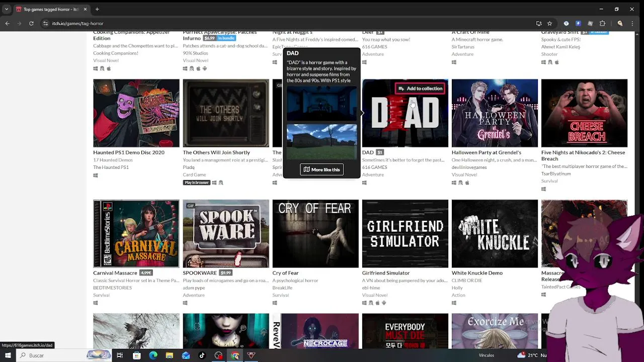Open Girlfriend Simulator cover image
The height and width of the screenshot is (362, 644).
405,234
